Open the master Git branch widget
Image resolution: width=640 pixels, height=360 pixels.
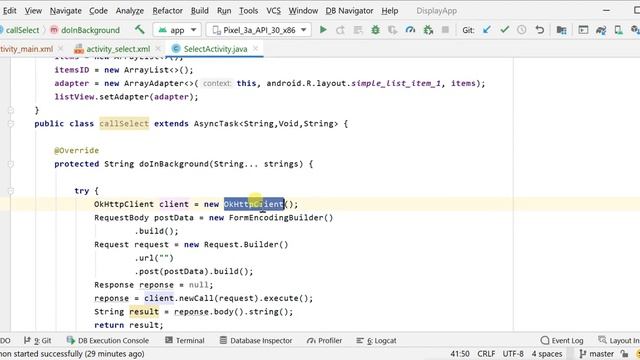click(597, 354)
